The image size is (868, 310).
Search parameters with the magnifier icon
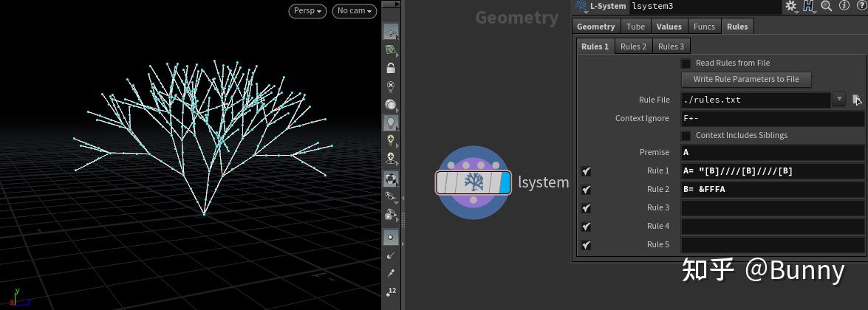click(x=827, y=7)
